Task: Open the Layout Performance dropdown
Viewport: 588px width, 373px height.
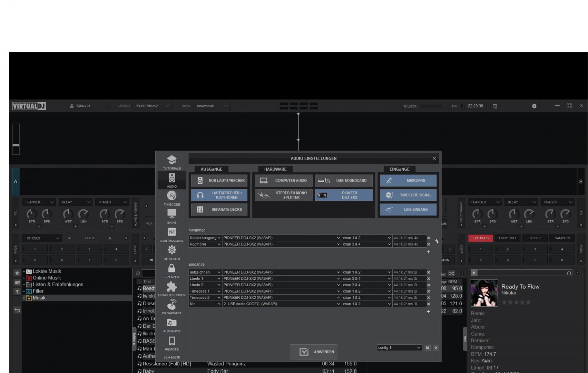Action: [152, 106]
